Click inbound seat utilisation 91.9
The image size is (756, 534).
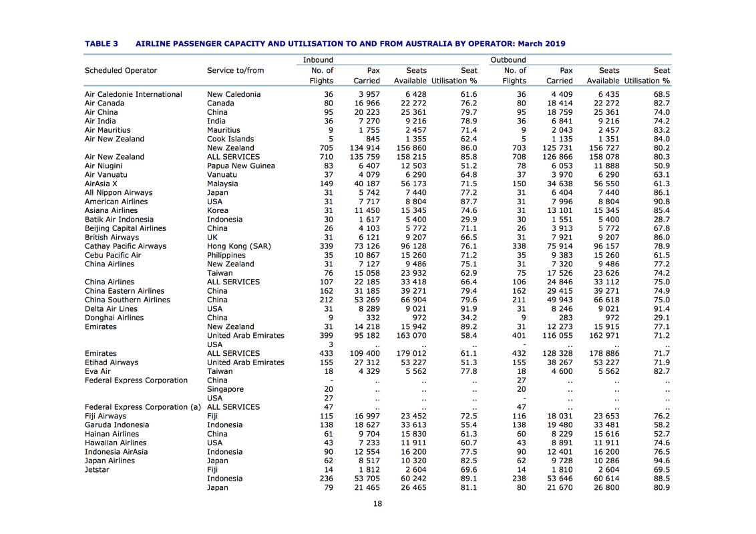tap(469, 309)
